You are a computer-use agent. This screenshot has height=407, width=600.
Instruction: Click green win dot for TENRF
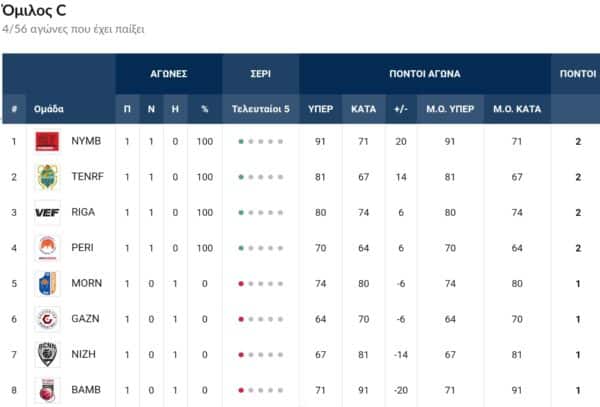(x=241, y=177)
